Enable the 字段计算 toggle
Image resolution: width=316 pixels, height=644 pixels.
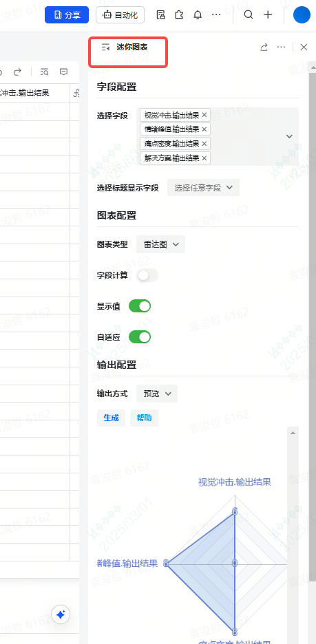click(147, 276)
